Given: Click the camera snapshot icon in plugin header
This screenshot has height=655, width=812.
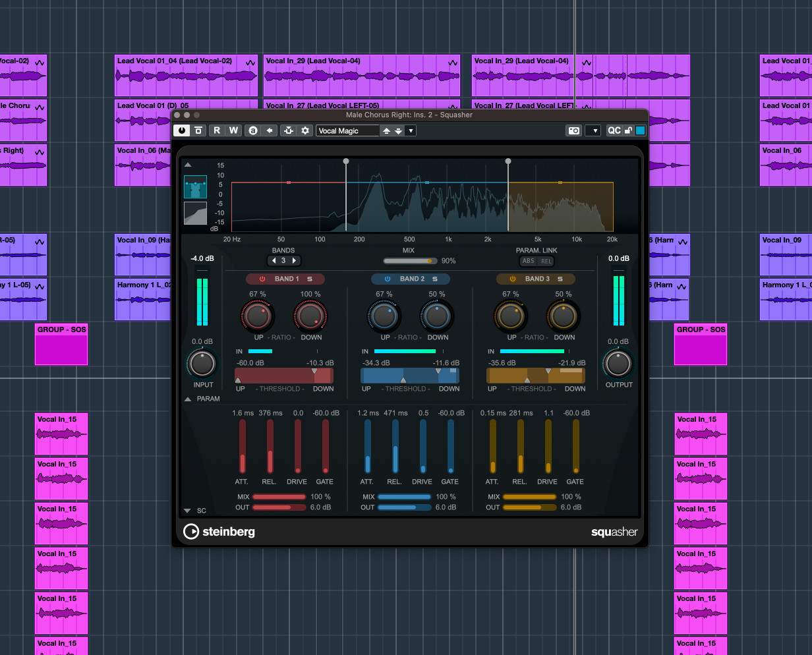Looking at the screenshot, I should tap(574, 130).
